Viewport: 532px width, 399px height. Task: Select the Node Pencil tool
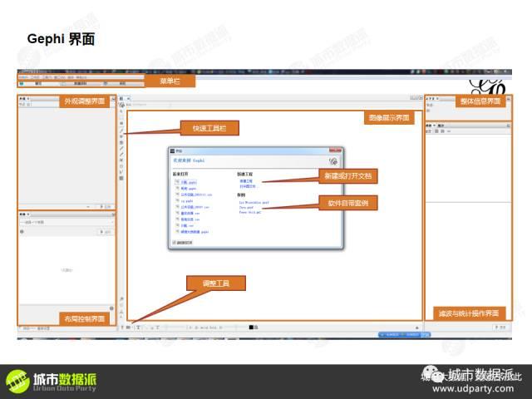(x=121, y=148)
